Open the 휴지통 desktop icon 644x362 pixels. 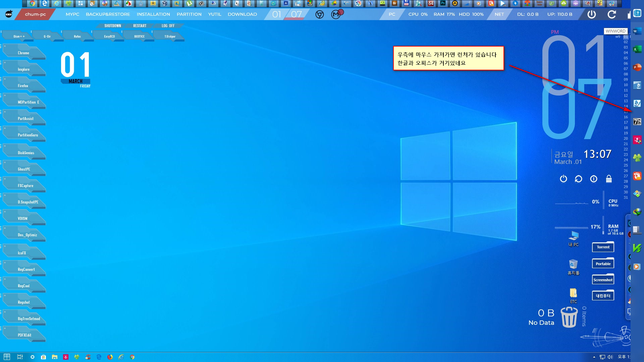click(x=574, y=267)
